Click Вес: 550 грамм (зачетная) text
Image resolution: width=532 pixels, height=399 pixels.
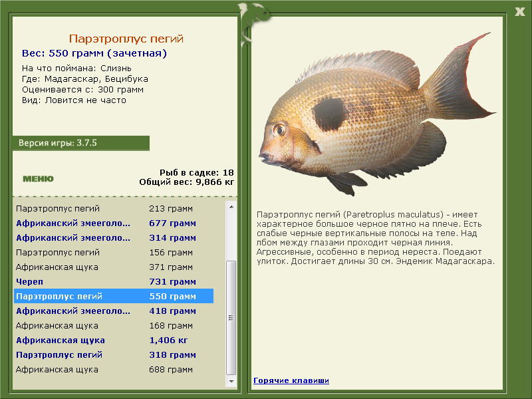(94, 53)
